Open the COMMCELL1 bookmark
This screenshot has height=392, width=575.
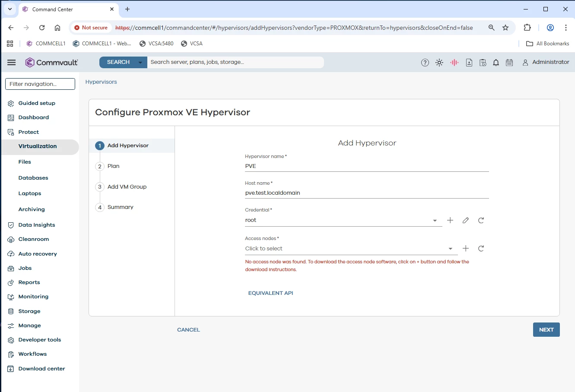coord(46,44)
